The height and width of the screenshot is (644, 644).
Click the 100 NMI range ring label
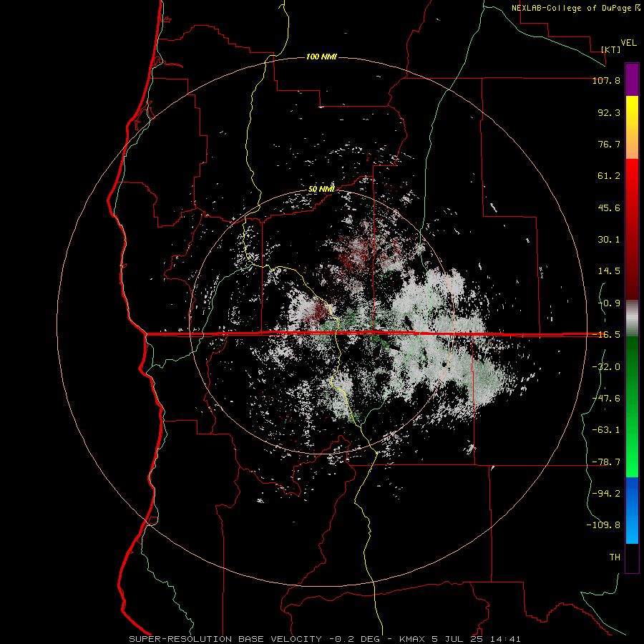[x=321, y=57]
